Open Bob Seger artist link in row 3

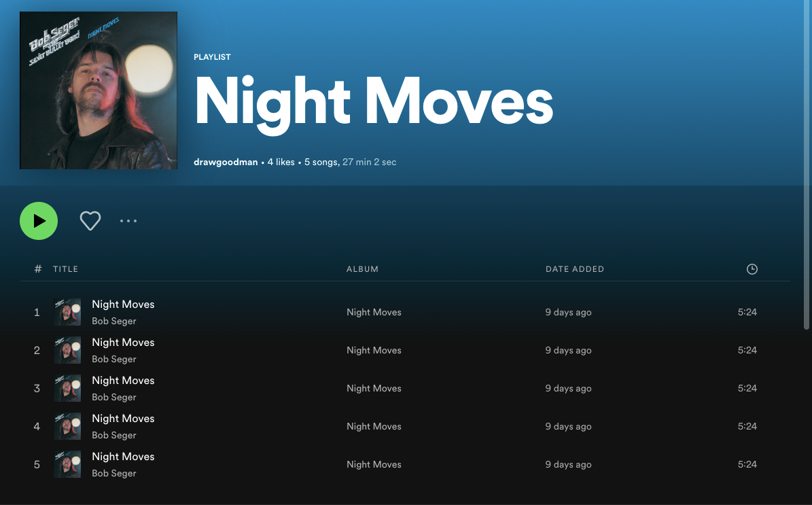[114, 397]
